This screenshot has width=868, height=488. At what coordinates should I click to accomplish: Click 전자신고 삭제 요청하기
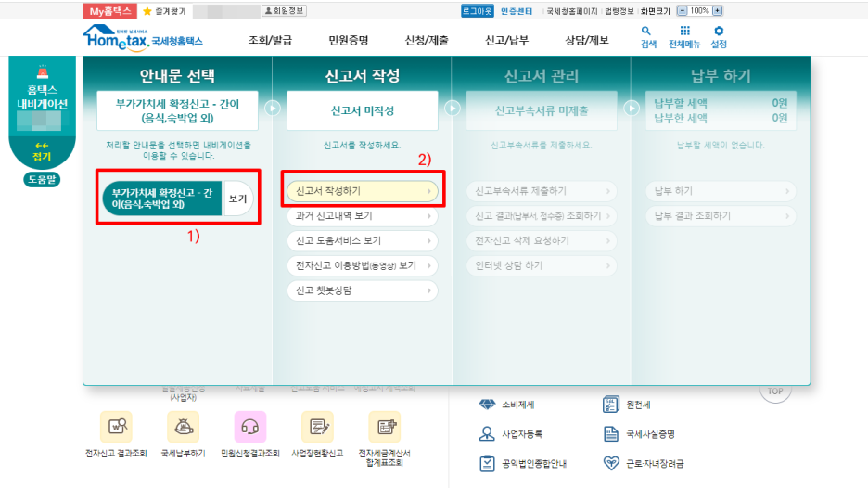[542, 241]
